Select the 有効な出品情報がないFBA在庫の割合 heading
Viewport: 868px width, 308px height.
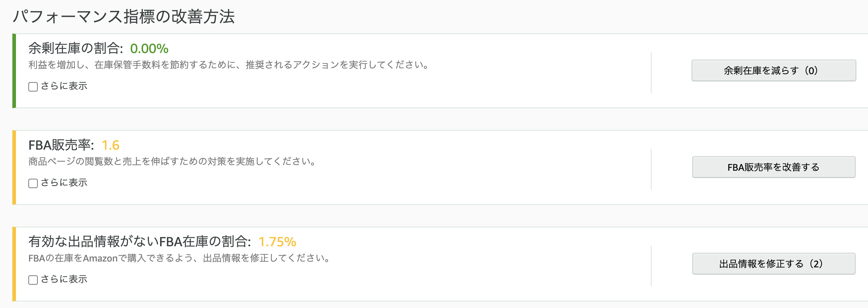click(139, 242)
